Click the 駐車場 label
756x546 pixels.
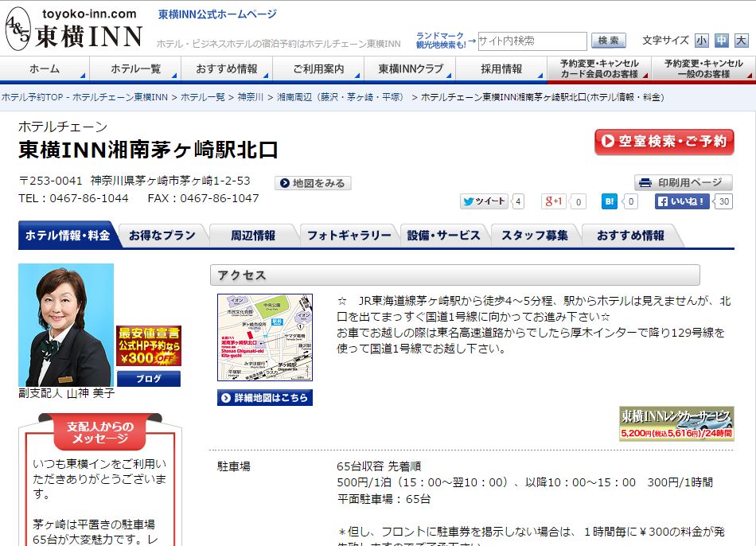click(x=234, y=466)
